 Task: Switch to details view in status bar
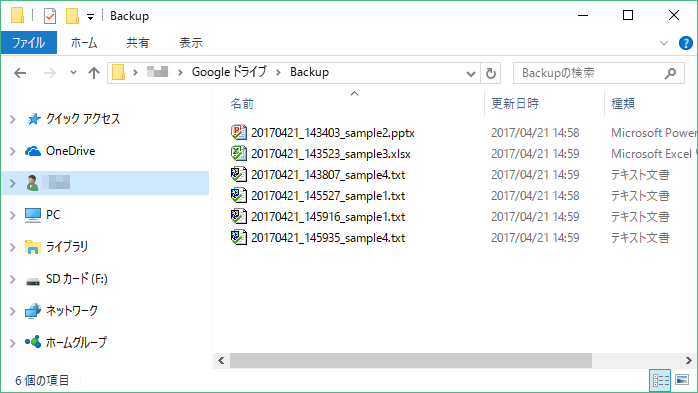pos(661,380)
